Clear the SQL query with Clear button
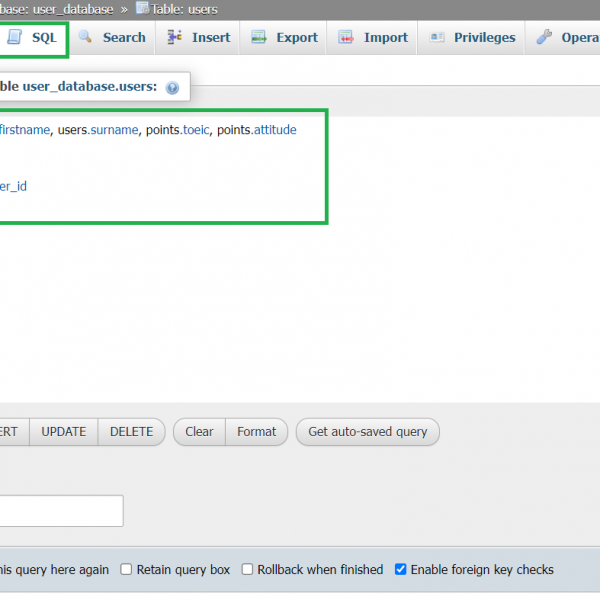600x600 pixels. [199, 432]
